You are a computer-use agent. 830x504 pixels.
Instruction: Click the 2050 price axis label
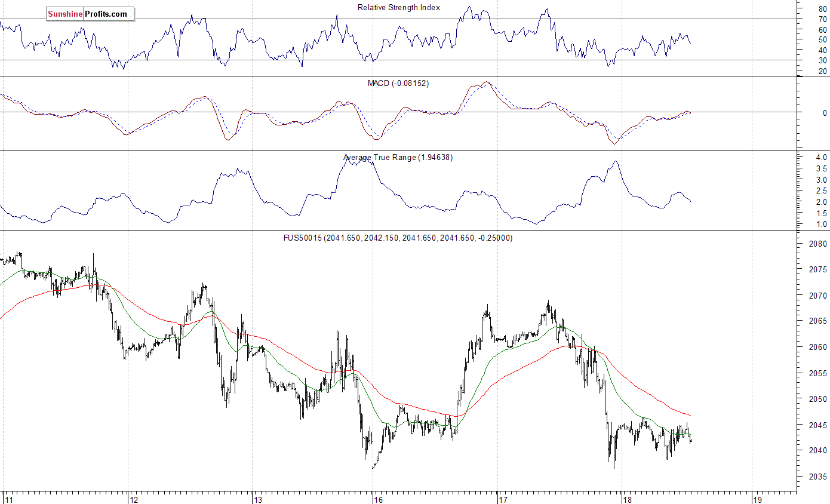817,399
